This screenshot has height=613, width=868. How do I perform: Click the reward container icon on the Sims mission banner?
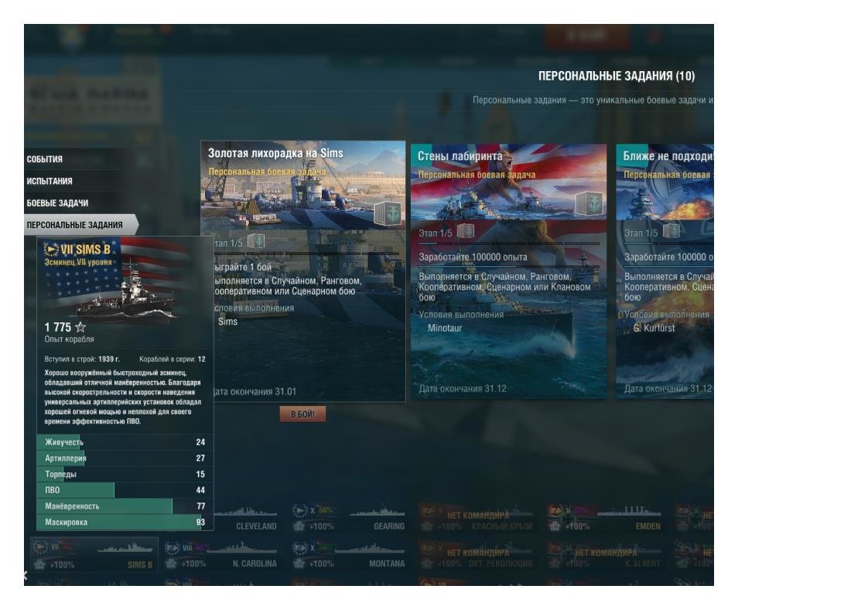tap(388, 213)
